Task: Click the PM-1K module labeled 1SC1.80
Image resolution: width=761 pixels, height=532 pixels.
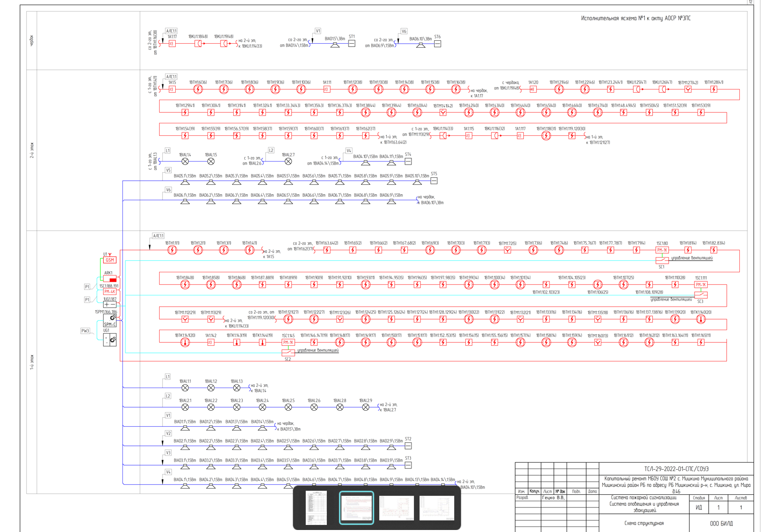Action: (662, 250)
